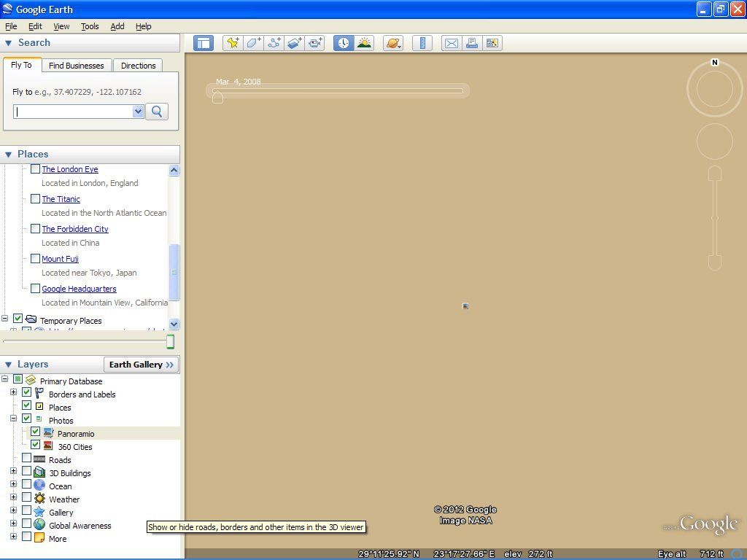Click Places panel scroll down arrow
This screenshot has height=560, width=747.
coord(174,324)
